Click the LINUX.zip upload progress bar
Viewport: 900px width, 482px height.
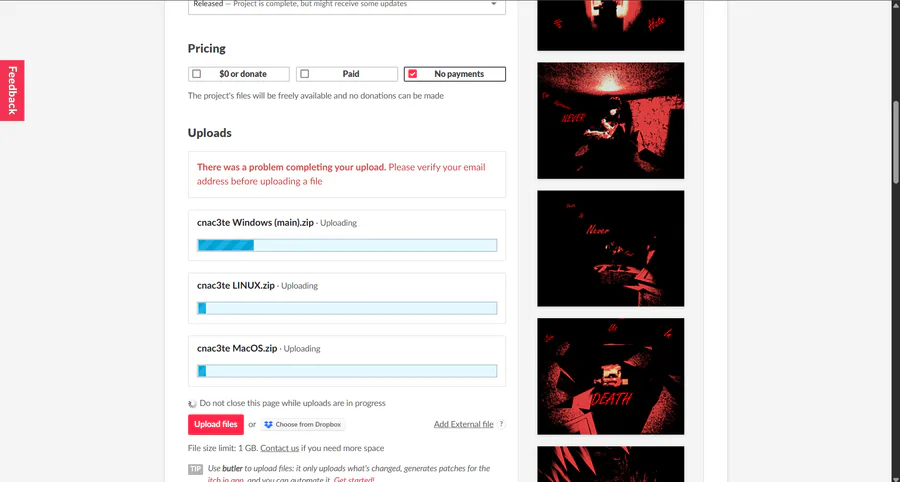point(347,308)
